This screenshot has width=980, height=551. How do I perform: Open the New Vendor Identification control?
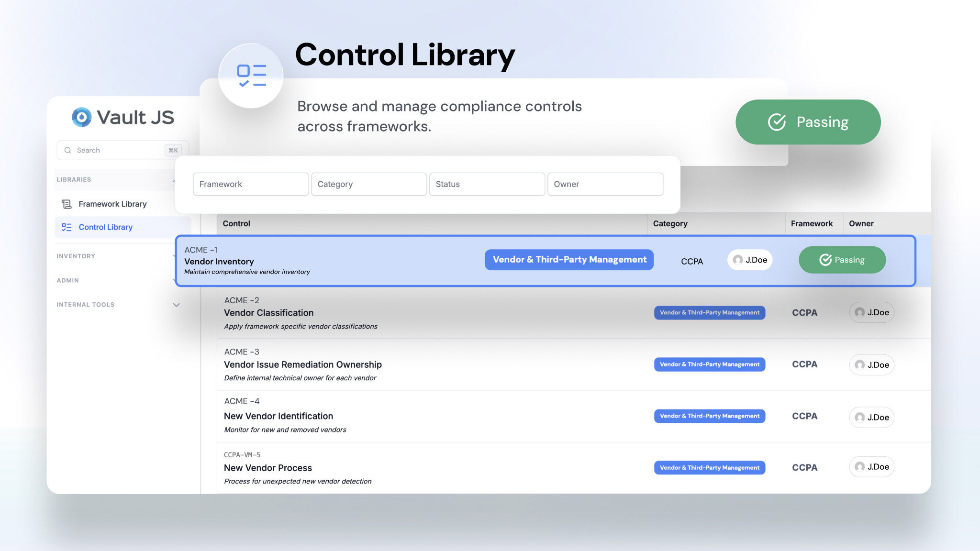pos(279,416)
